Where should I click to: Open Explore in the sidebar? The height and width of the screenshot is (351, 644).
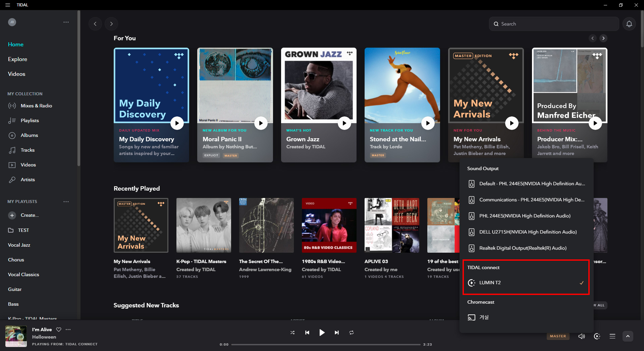click(x=17, y=59)
